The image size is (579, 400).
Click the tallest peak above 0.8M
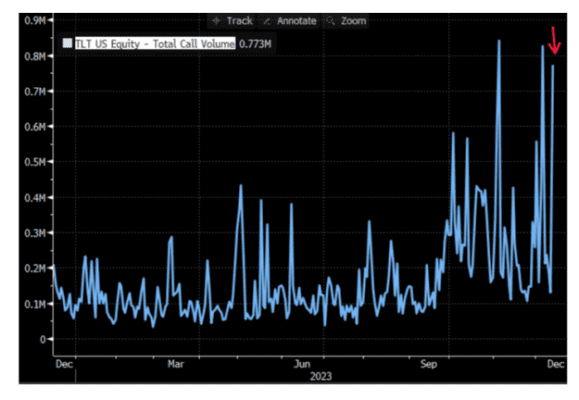(x=499, y=40)
